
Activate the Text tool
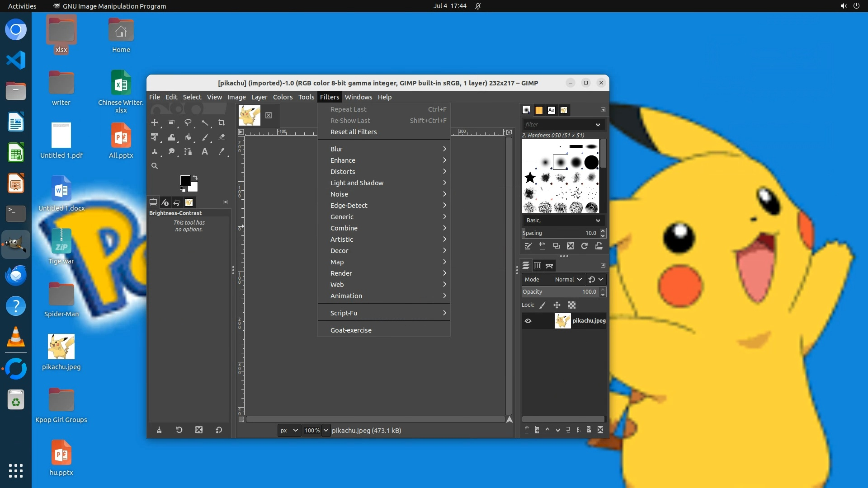pyautogui.click(x=205, y=152)
